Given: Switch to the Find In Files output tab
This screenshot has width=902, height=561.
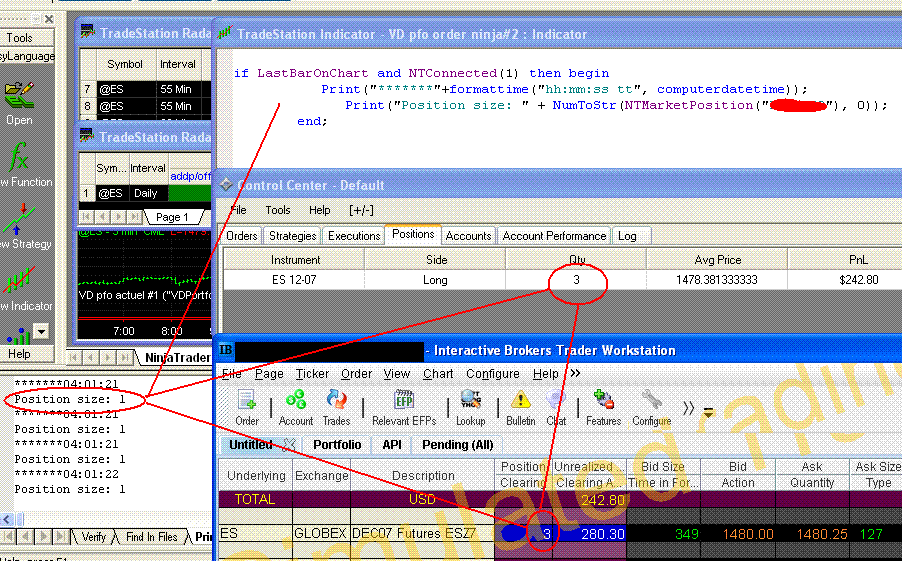Looking at the screenshot, I should click(151, 537).
